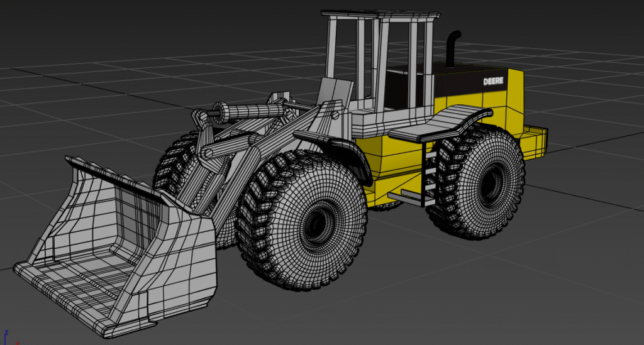Click the front-right wheel hub
Screen dimensions: 644x345
[318, 221]
